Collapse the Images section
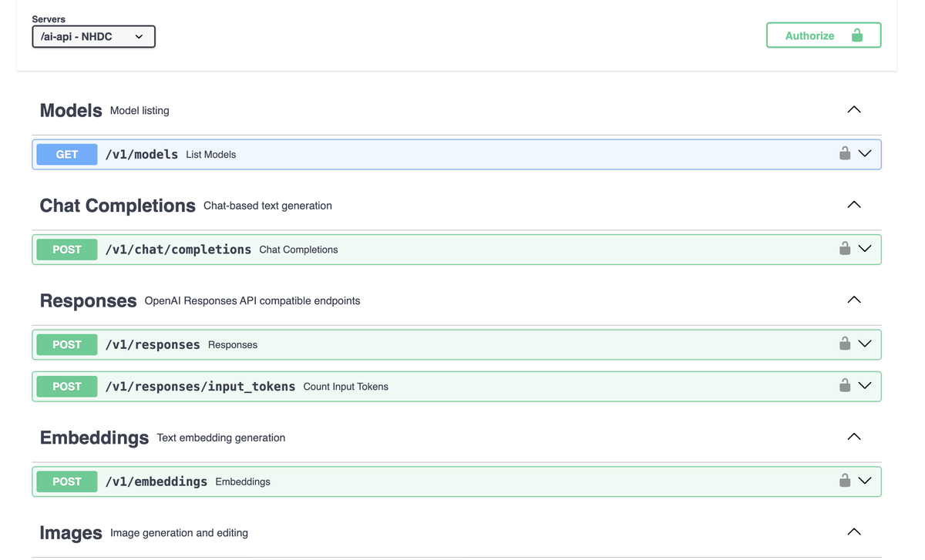This screenshot has height=560, width=925. click(x=854, y=531)
